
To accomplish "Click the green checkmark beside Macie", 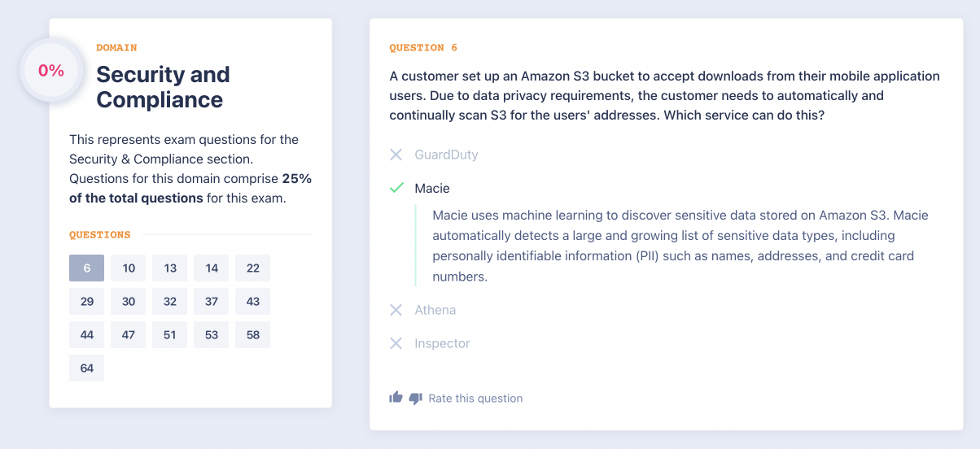I will point(396,188).
